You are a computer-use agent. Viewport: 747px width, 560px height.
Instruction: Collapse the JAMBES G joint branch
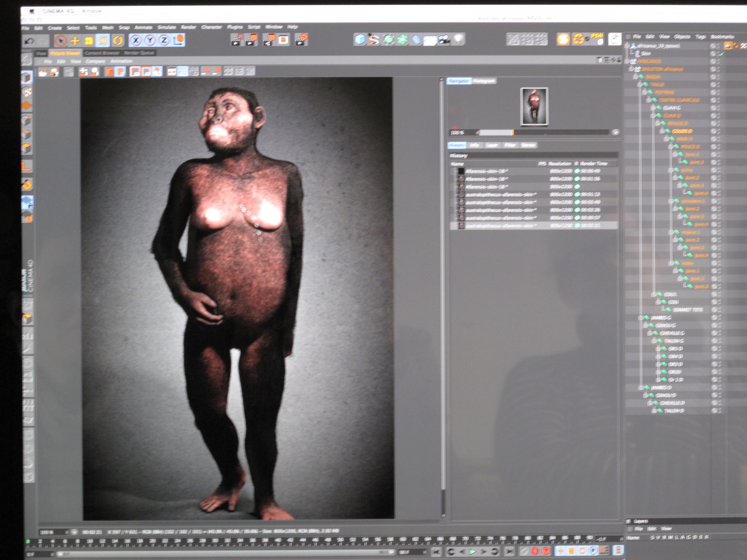point(641,318)
